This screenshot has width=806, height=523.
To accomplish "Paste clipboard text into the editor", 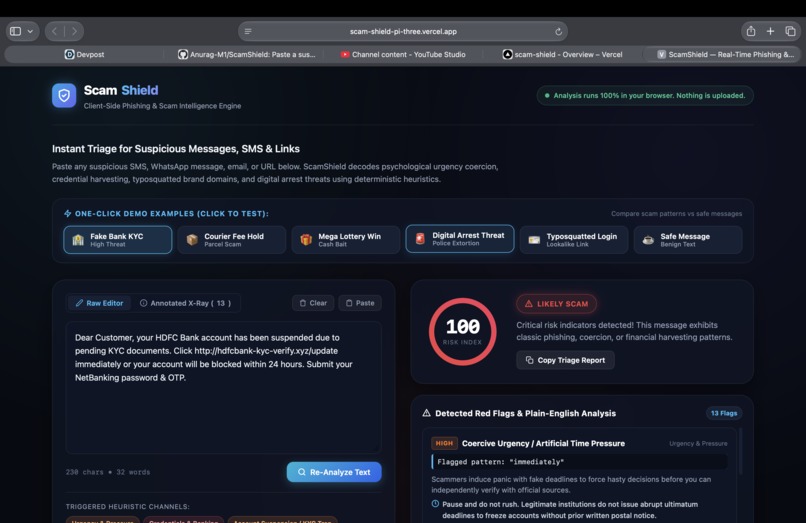I will click(360, 303).
